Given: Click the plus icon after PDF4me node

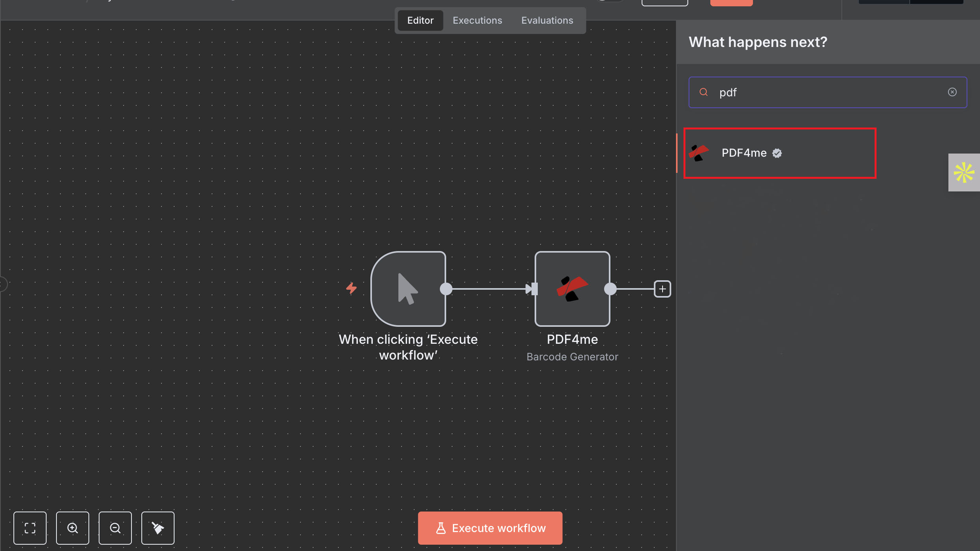Looking at the screenshot, I should [662, 289].
